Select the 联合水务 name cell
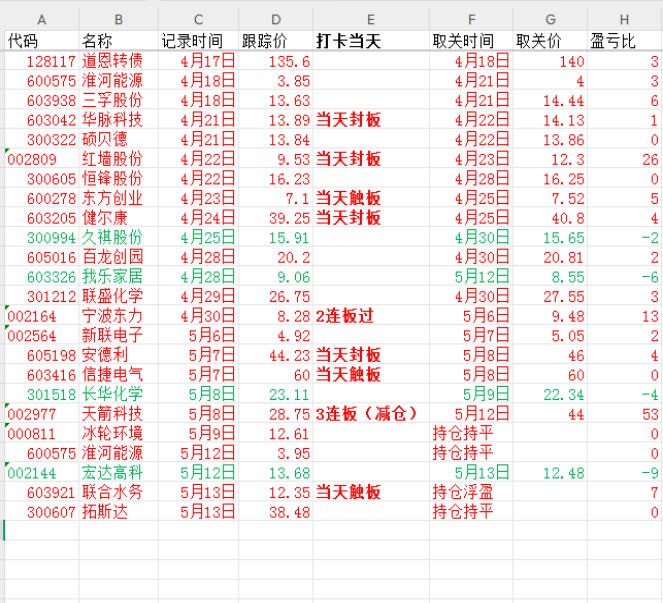This screenshot has width=663, height=603. pyautogui.click(x=118, y=492)
